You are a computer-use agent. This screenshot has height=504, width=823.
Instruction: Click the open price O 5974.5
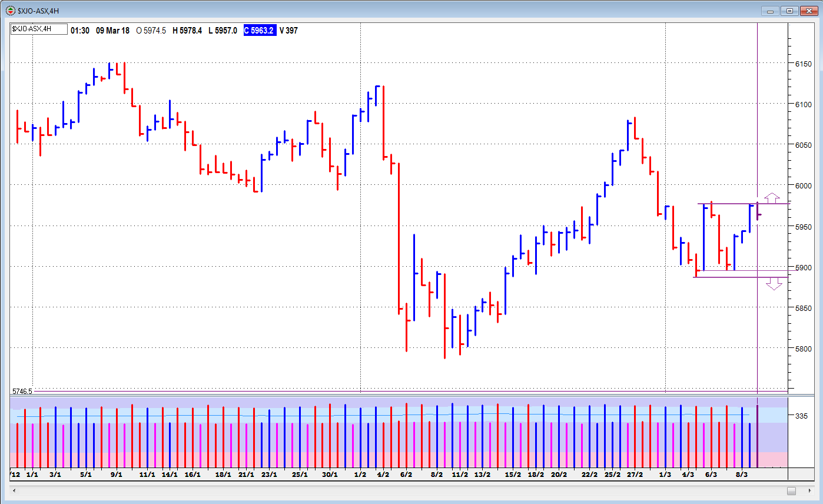[151, 30]
